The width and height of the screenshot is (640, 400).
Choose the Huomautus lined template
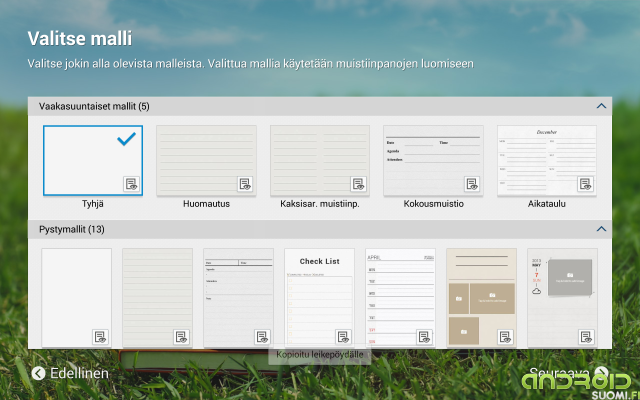click(207, 160)
